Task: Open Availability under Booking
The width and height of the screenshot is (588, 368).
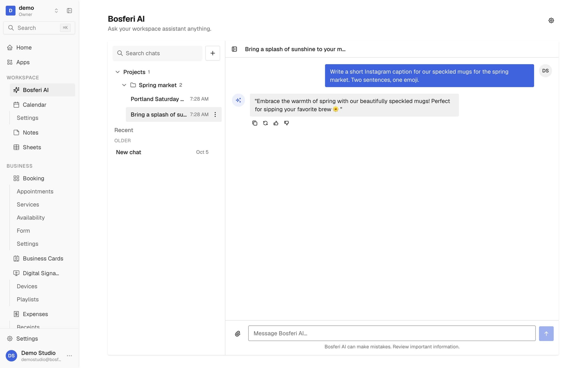Action: (31, 218)
